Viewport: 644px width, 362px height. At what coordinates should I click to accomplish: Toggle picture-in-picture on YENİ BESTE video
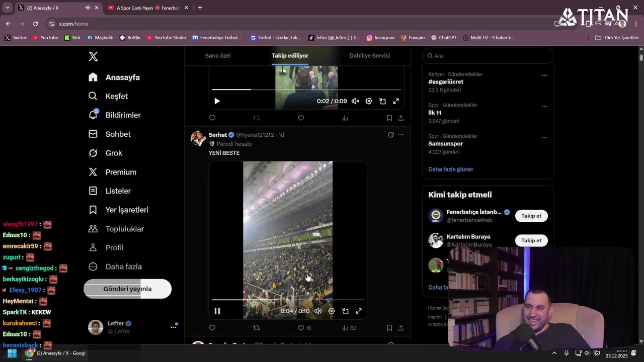pos(345,311)
